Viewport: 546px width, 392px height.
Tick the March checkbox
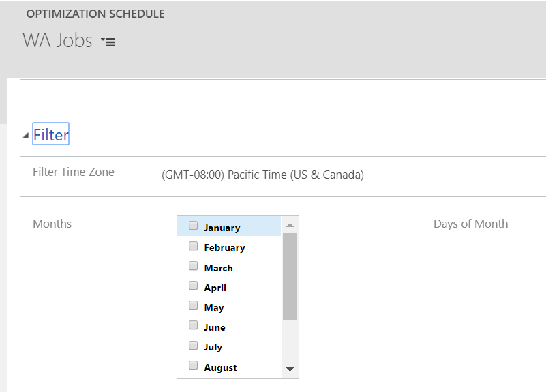click(x=194, y=267)
